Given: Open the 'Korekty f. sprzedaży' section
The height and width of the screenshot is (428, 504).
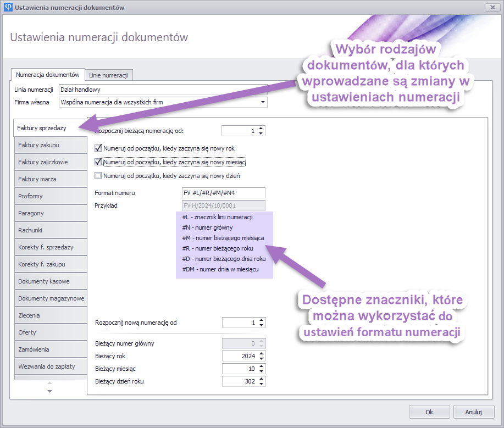Looking at the screenshot, I should [x=50, y=247].
